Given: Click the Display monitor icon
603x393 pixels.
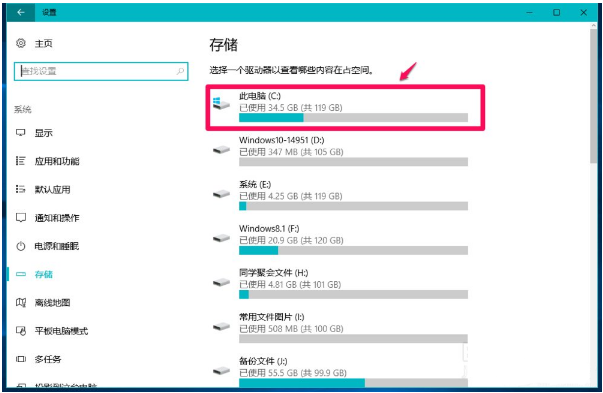Looking at the screenshot, I should click(x=21, y=133).
